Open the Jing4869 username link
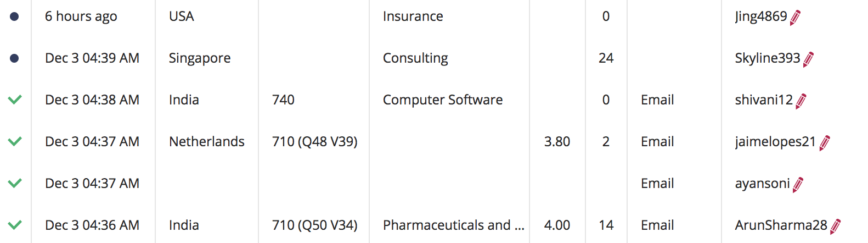The width and height of the screenshot is (868, 243). coord(760,16)
